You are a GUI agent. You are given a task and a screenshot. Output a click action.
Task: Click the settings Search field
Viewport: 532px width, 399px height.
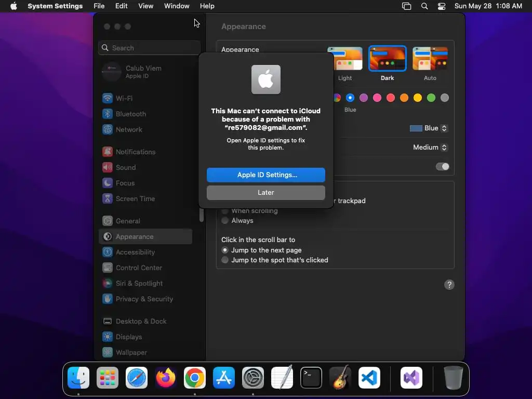(149, 48)
